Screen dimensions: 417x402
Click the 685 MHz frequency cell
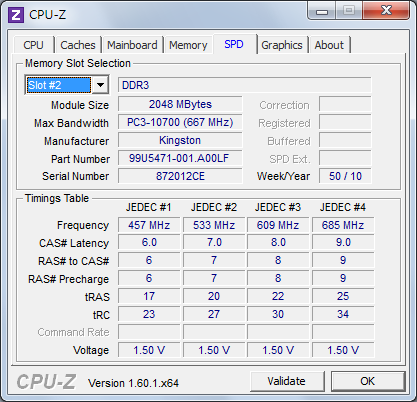(343, 225)
